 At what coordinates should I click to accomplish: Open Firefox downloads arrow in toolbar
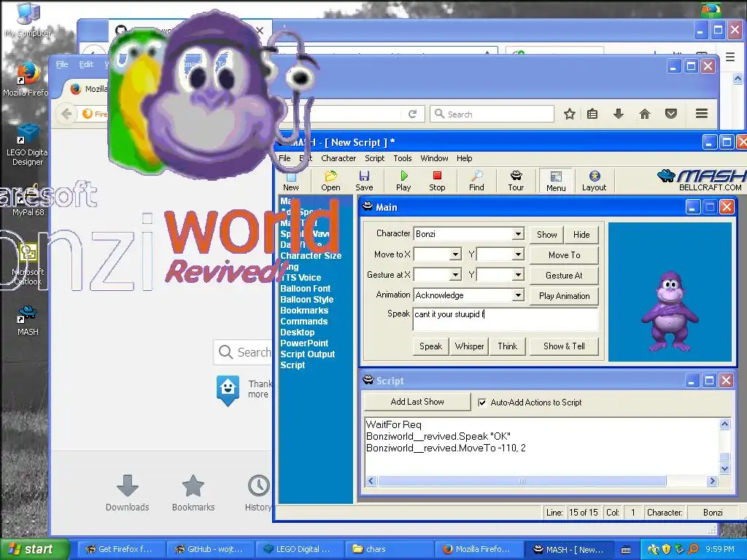[x=619, y=114]
